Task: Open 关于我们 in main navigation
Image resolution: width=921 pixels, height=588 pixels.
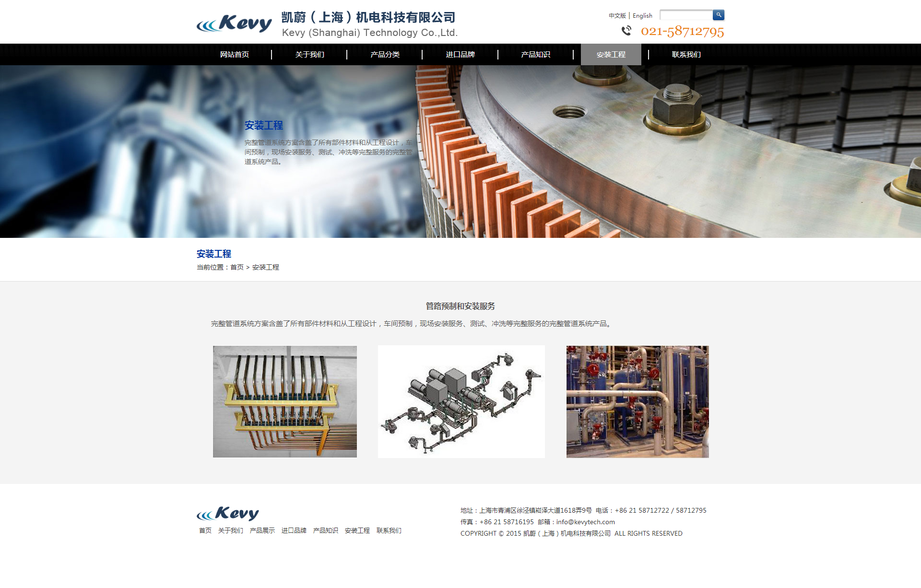Action: pos(309,55)
